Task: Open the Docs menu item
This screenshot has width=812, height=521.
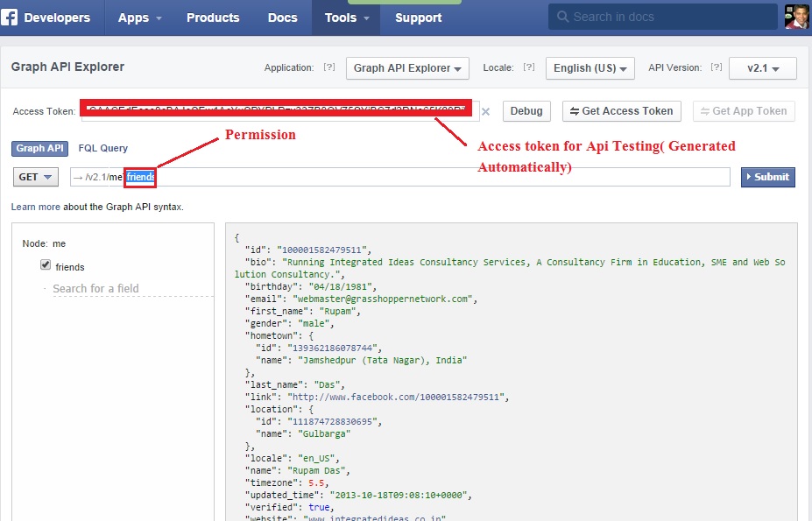Action: tap(283, 18)
